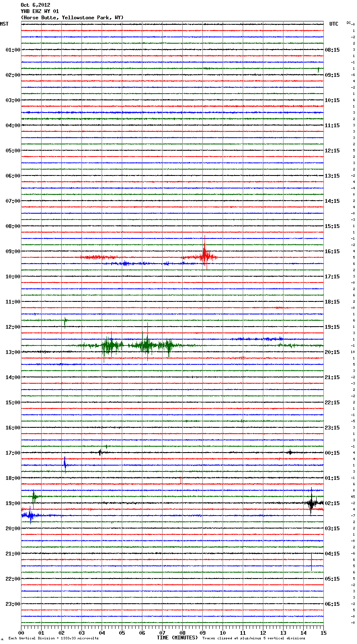Select the 23:00 MST time label
Viewport: 357px width, 644px height.
point(13,604)
